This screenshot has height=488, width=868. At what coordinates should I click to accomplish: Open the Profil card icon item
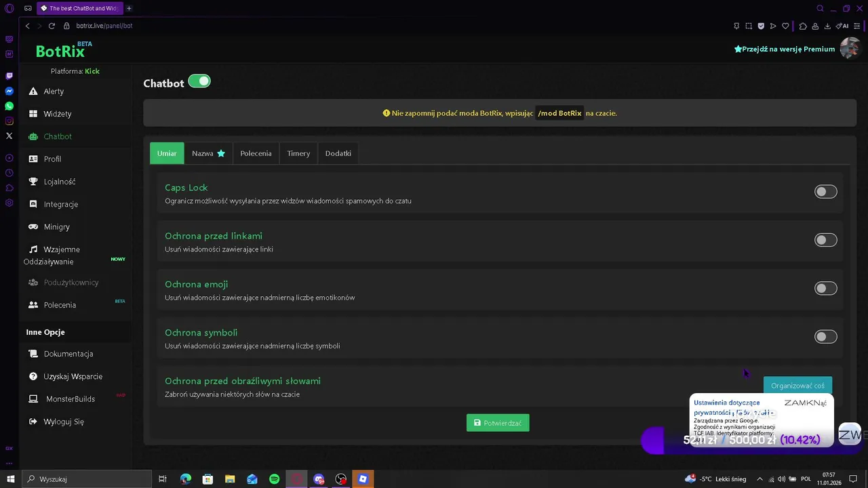point(33,159)
